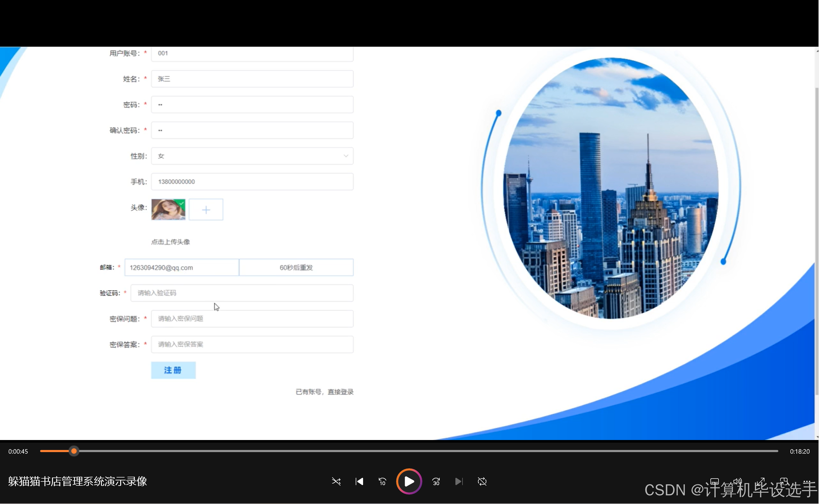Click the uploaded avatar thumbnail
Image resolution: width=819 pixels, height=504 pixels.
click(168, 210)
